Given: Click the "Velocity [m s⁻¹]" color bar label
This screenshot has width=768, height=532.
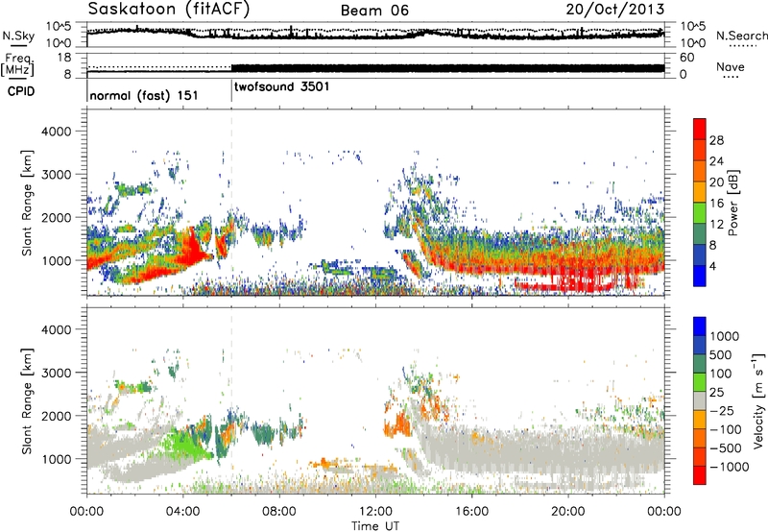Looking at the screenshot, I should click(758, 400).
